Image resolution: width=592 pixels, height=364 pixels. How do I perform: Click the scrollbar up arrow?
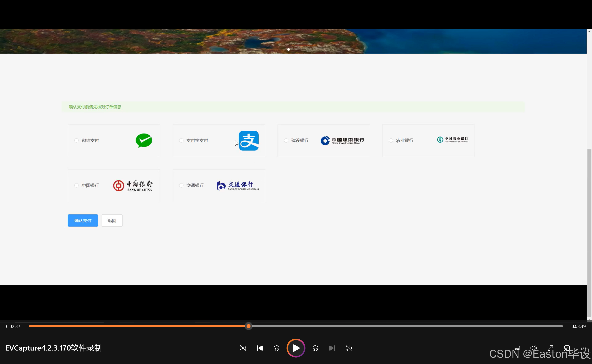pyautogui.click(x=589, y=31)
